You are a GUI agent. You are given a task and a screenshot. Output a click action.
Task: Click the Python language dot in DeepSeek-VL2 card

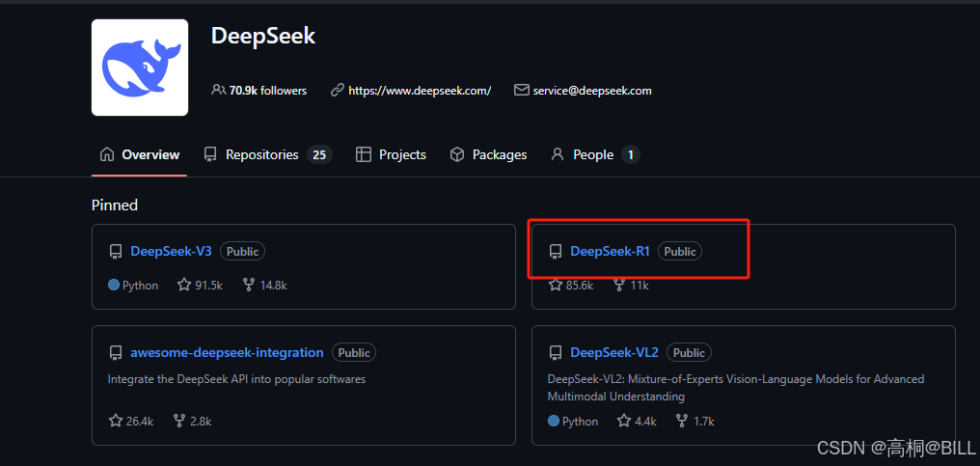coord(554,421)
